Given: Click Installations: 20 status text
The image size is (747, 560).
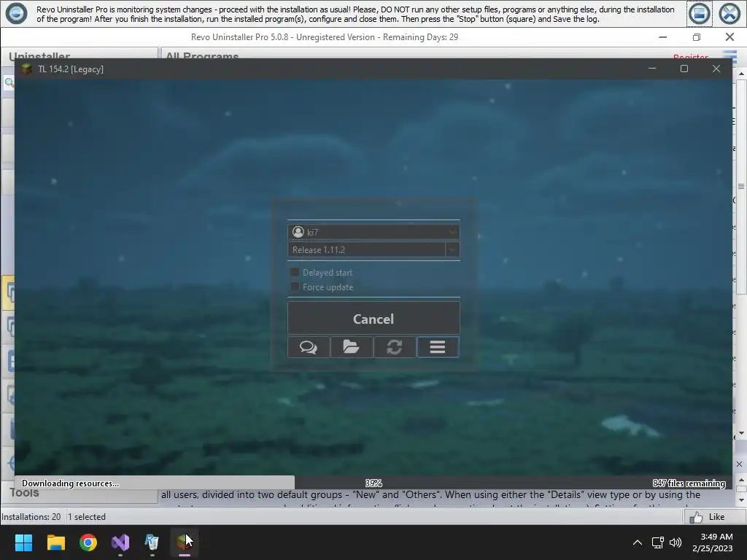Looking at the screenshot, I should (x=31, y=517).
